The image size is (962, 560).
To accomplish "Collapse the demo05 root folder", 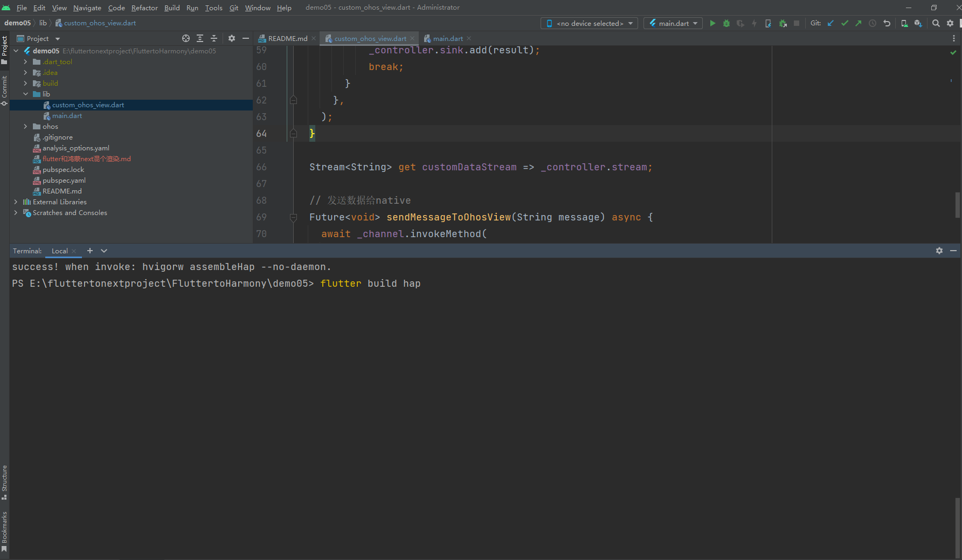I will pos(16,51).
